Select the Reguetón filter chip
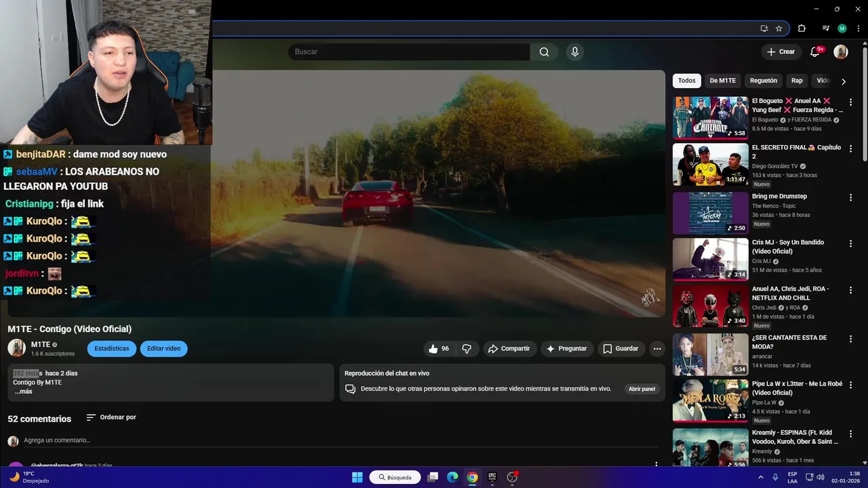The width and height of the screenshot is (868, 488). [x=764, y=81]
